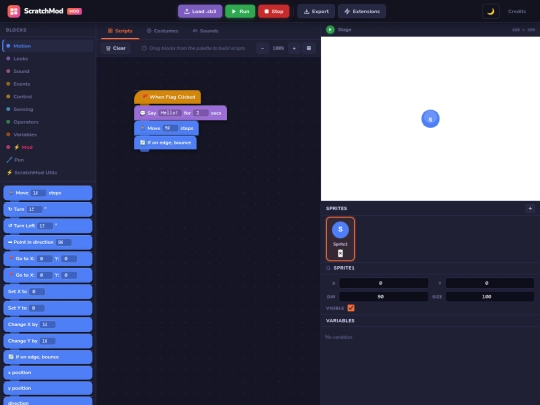Screen dimensions: 540x405
Task: Zoom out the script canvas
Action: coord(262,48)
